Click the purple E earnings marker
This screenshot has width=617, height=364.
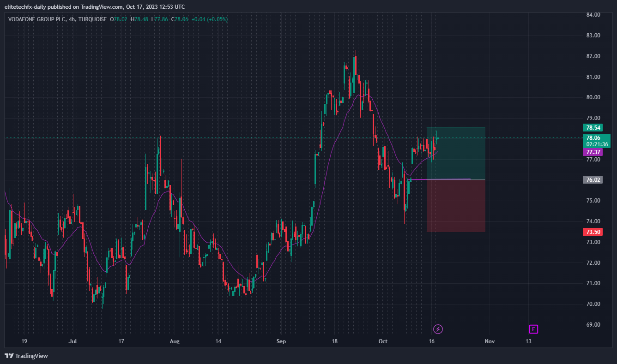pos(533,329)
